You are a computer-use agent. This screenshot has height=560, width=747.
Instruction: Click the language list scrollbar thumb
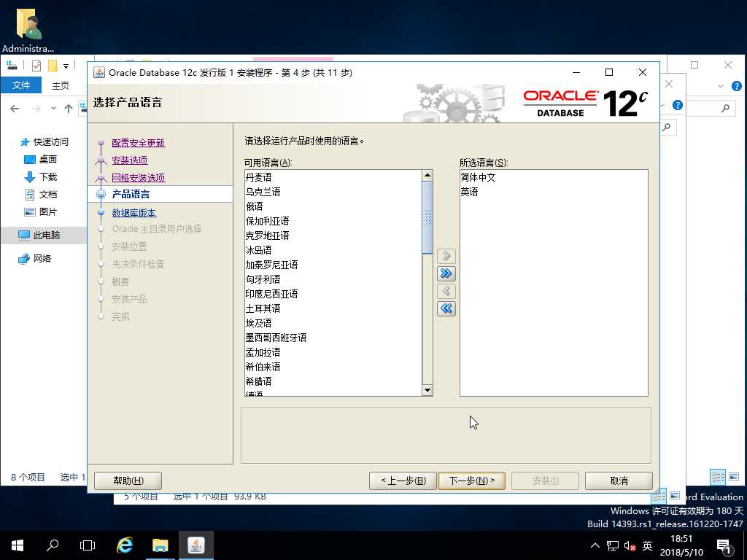coord(427,217)
